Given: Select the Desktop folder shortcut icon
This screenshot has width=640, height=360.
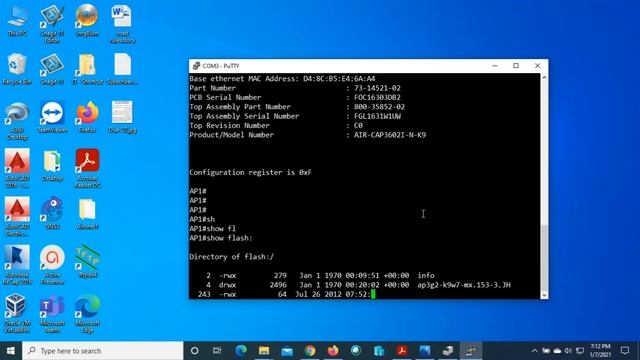Looking at the screenshot, I should tap(52, 165).
